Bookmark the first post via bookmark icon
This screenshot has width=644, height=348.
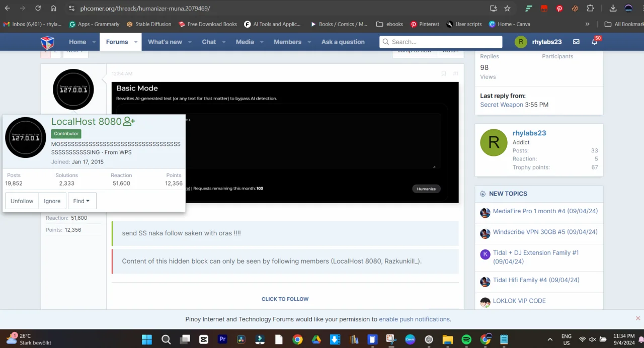point(443,73)
